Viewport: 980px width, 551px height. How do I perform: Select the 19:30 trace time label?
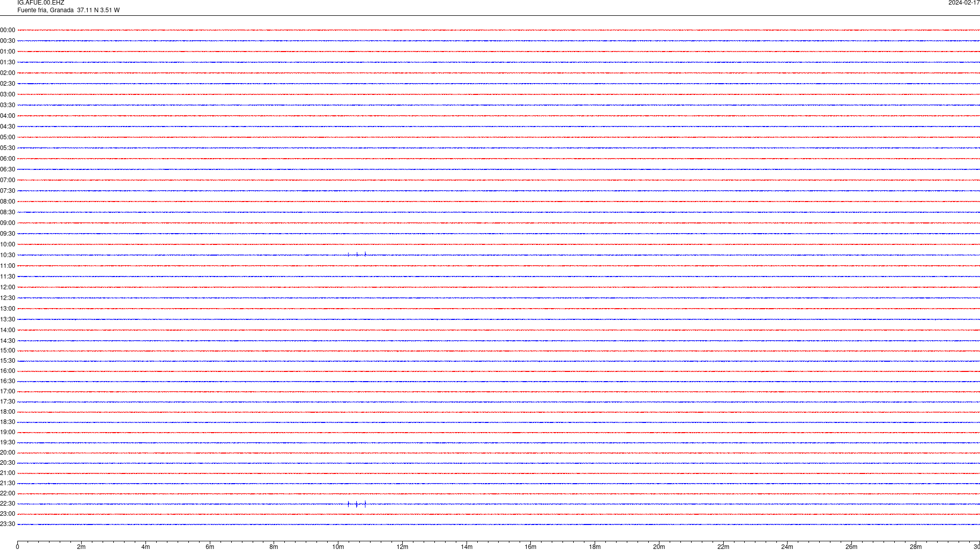(8, 442)
